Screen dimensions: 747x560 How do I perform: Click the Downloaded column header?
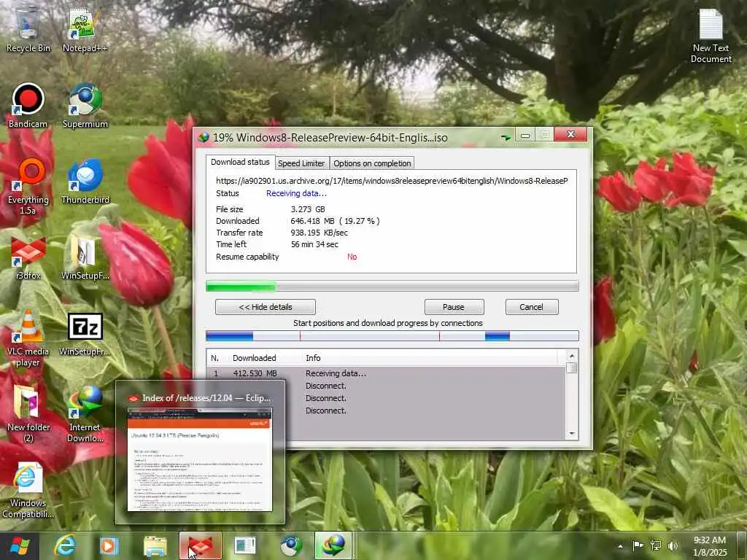point(255,358)
